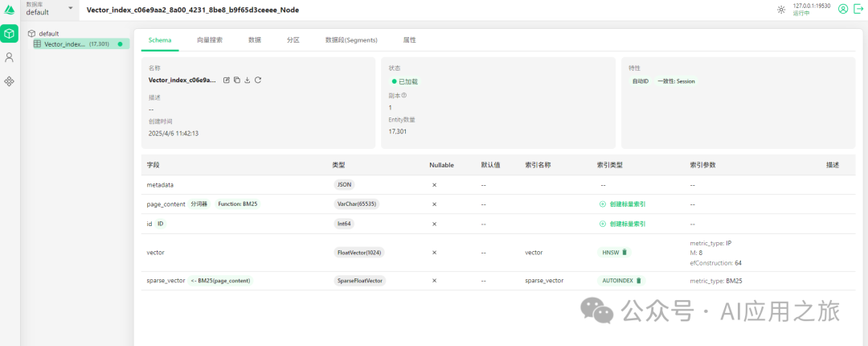Click the FloatVector(1024) type chip
This screenshot has height=346, width=868.
(360, 253)
